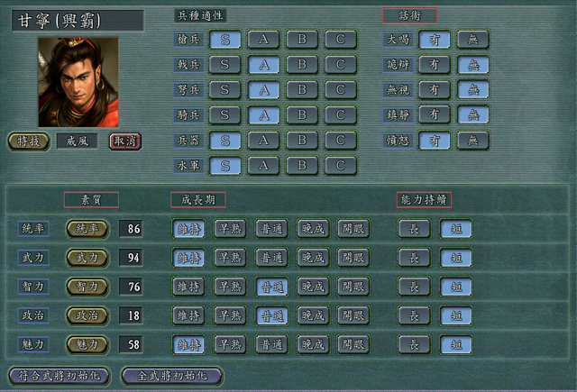Select the 統率 value field 86
Screen dimensions: 577x392
pos(131,229)
